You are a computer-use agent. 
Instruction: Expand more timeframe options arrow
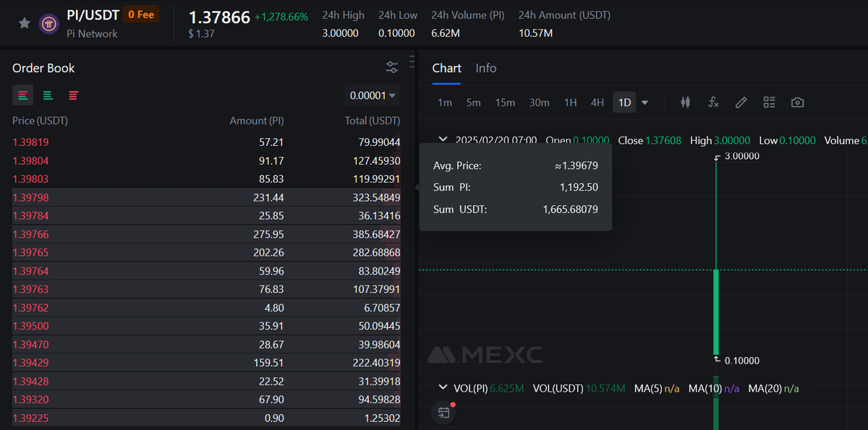click(x=645, y=103)
